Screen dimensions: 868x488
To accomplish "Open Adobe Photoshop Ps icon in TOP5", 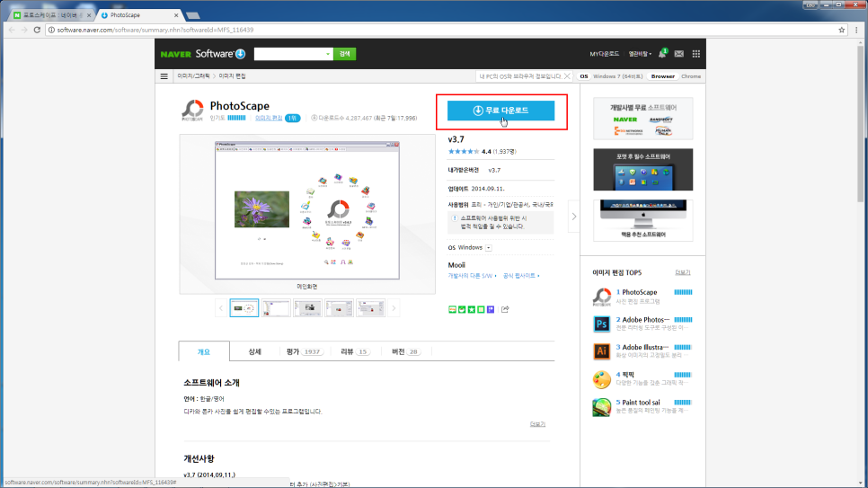I will click(602, 324).
